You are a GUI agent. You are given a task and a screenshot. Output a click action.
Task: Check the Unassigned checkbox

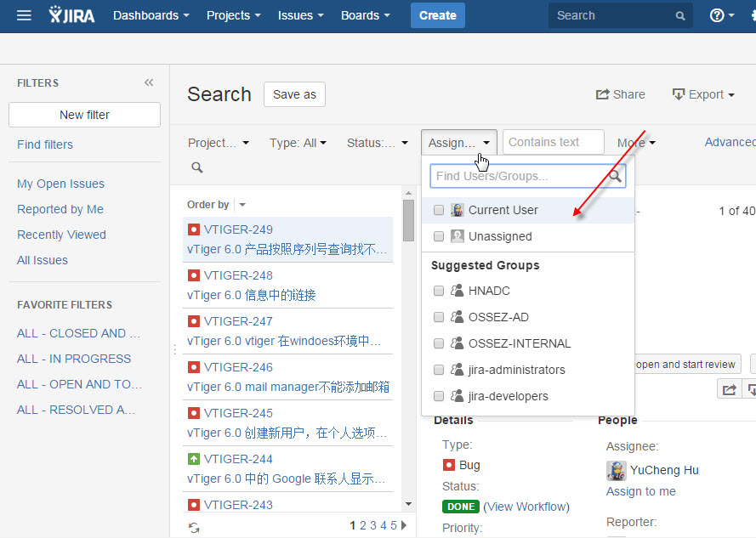pyautogui.click(x=439, y=236)
